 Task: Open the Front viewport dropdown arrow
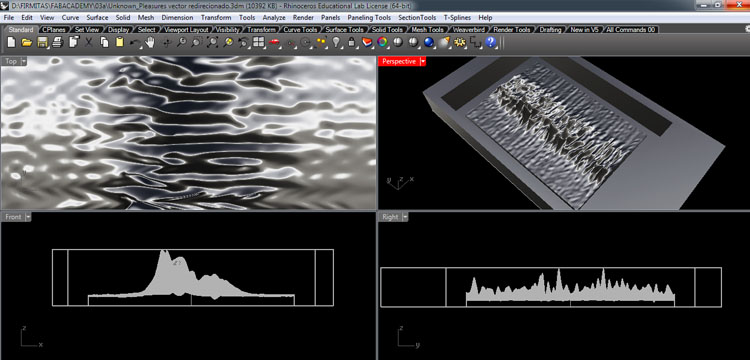point(28,217)
